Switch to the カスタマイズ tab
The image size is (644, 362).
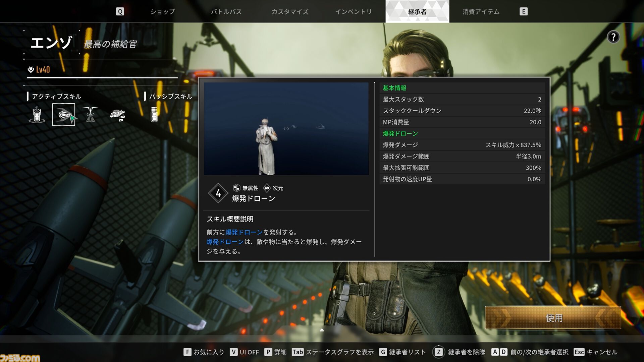290,11
